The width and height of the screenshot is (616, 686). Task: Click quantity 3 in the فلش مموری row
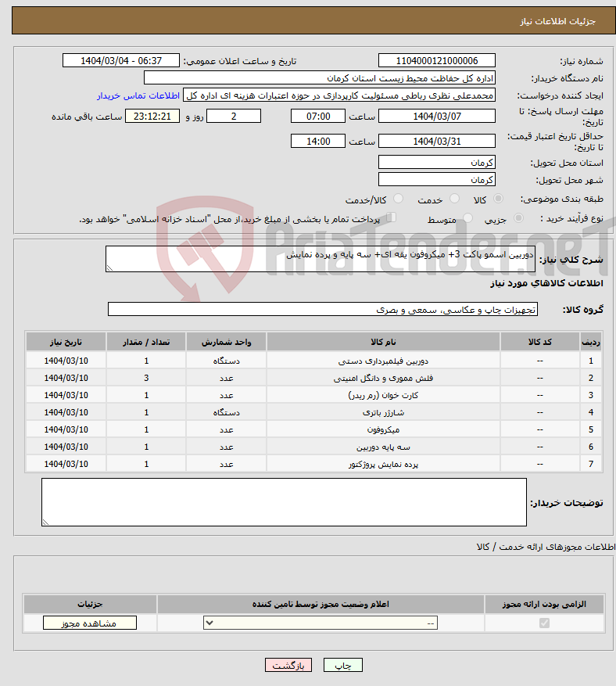pyautogui.click(x=146, y=378)
